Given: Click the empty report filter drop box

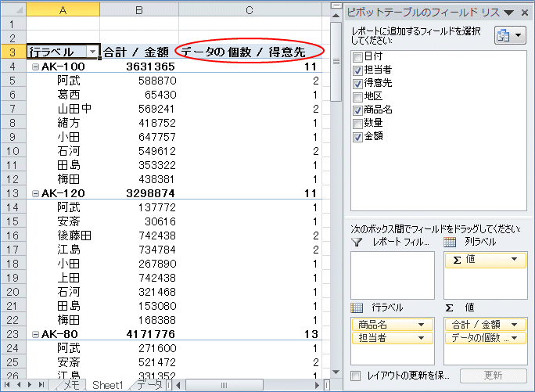Looking at the screenshot, I should (393, 275).
